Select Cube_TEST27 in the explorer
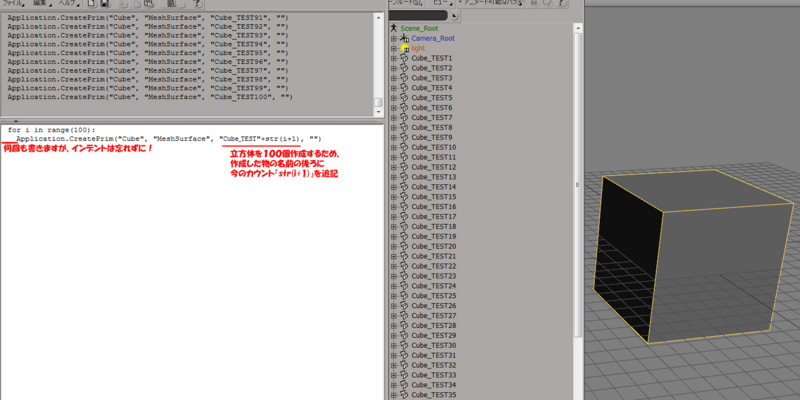The height and width of the screenshot is (400, 800). coord(434,316)
